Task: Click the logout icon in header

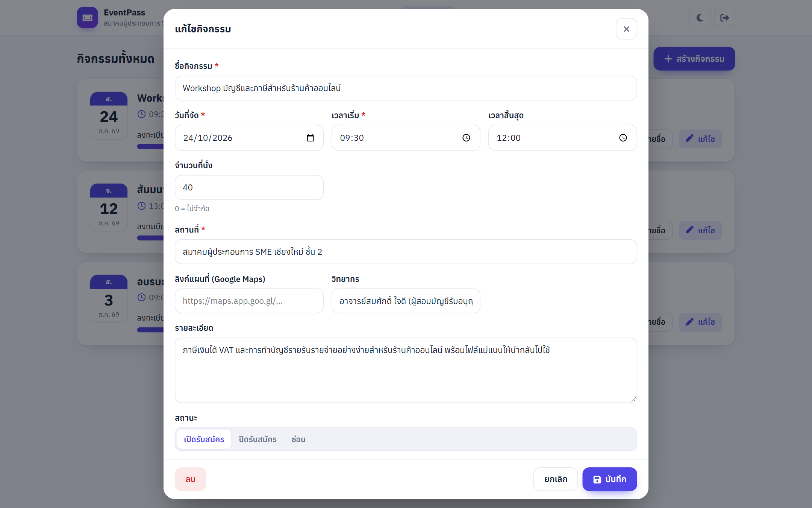Action: coord(724,18)
